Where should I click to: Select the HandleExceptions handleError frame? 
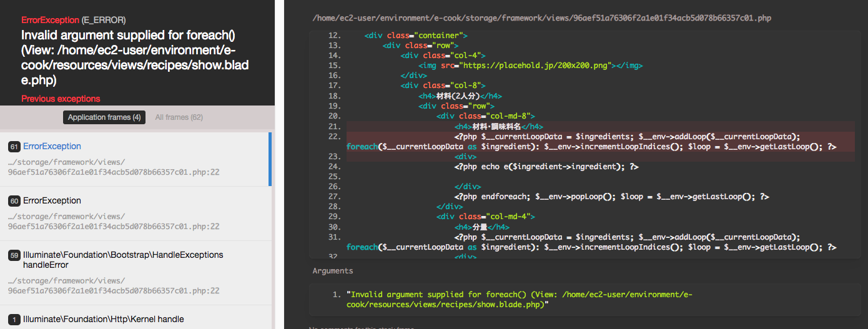click(122, 260)
